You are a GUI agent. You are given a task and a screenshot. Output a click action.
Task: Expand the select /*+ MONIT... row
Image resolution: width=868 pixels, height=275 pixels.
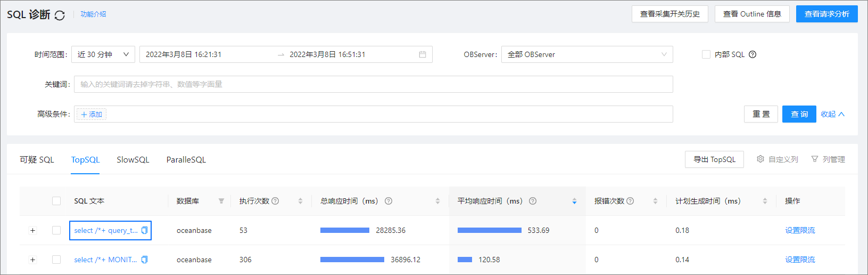[32, 260]
